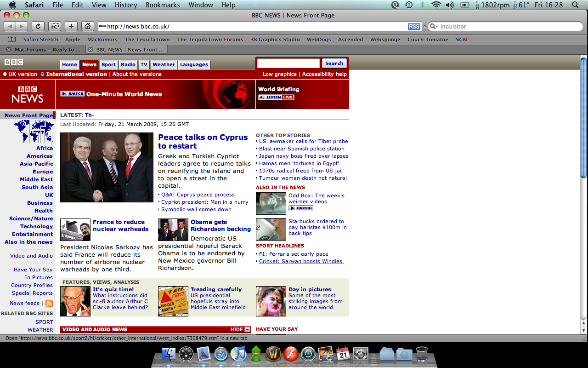Open Time Machine from the dock
Screen dimensions: 588x368
pyautogui.click(x=308, y=354)
